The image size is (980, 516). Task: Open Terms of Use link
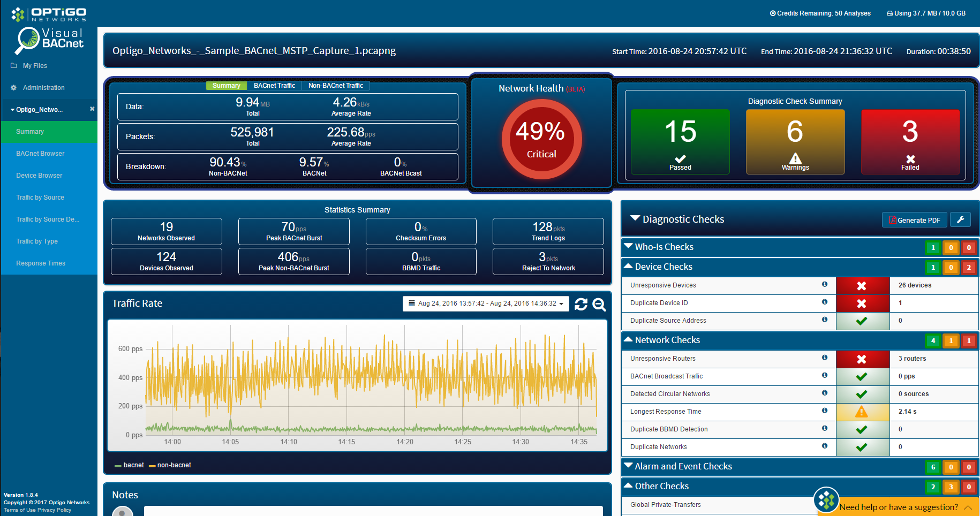click(x=20, y=510)
